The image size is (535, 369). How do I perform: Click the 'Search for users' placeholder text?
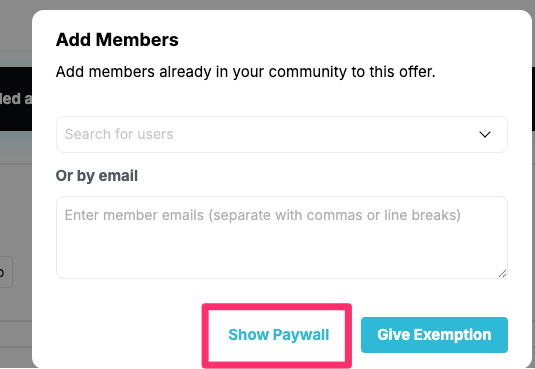tap(119, 134)
